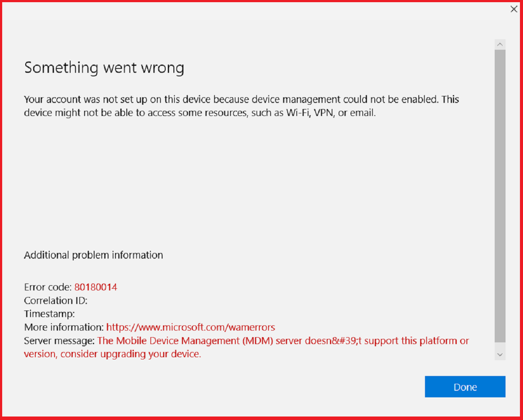Open the microsoft.com/wamerrors link
Viewport: 523px width, 420px height.
click(x=190, y=327)
